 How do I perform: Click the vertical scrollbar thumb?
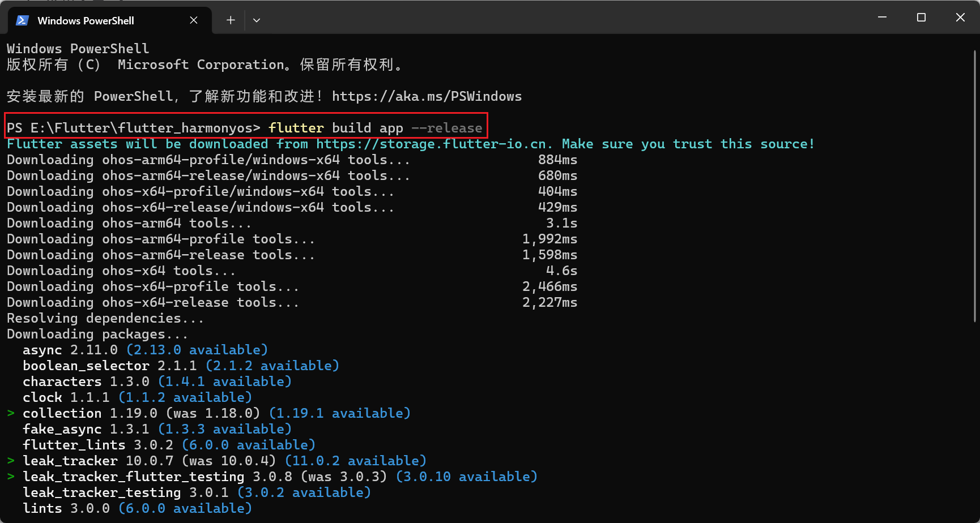[x=975, y=187]
